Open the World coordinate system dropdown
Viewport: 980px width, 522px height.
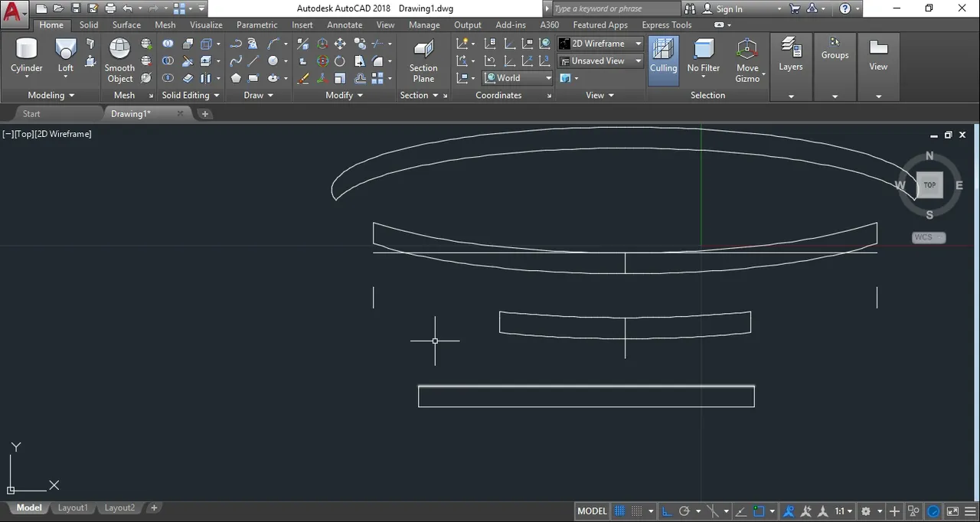tap(518, 78)
